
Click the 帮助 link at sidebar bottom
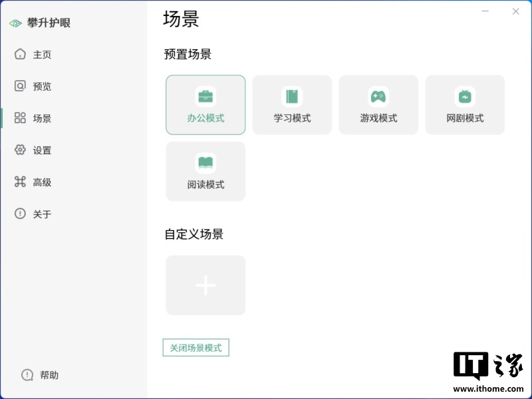49,375
